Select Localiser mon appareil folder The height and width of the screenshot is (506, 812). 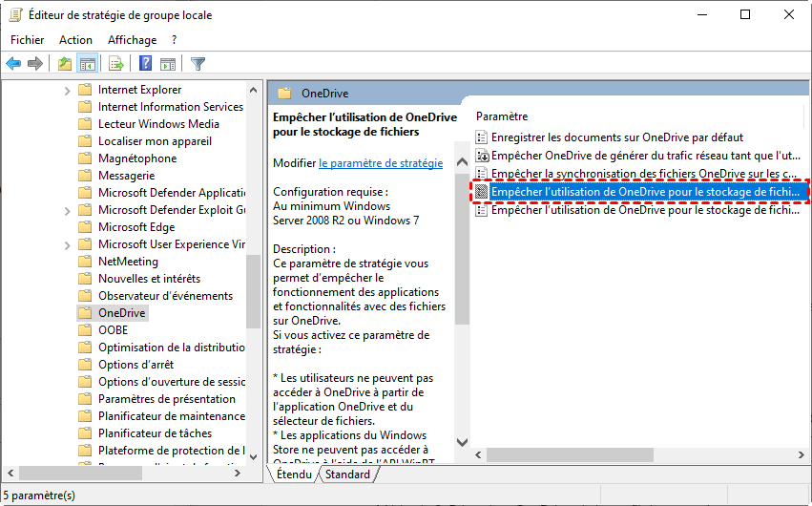tap(155, 141)
